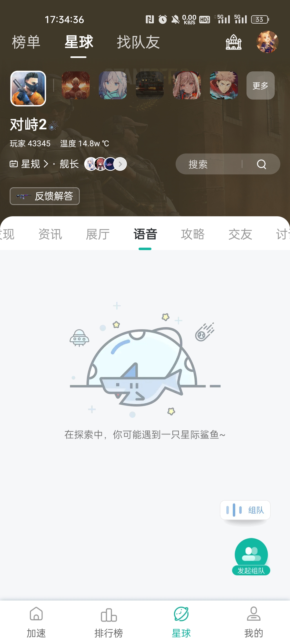Image resolution: width=290 pixels, height=644 pixels.
Task: Tap the green 发起组队 team button
Action: pos(251,557)
